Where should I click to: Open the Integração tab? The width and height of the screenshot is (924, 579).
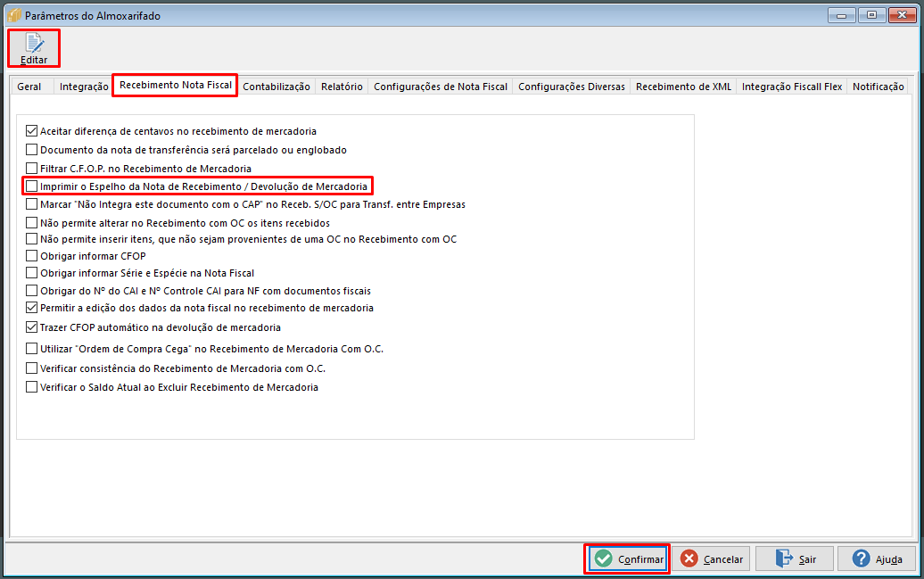click(84, 87)
